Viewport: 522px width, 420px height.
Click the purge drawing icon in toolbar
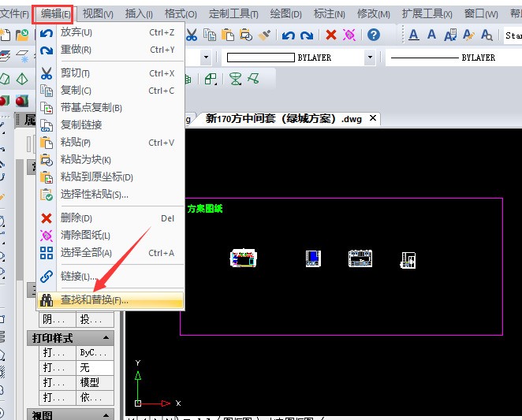click(x=349, y=35)
